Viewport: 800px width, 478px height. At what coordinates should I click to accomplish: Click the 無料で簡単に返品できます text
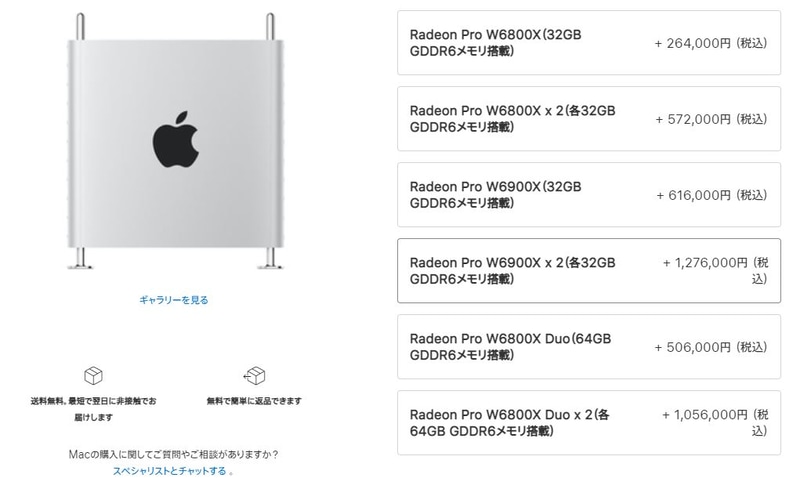click(254, 401)
